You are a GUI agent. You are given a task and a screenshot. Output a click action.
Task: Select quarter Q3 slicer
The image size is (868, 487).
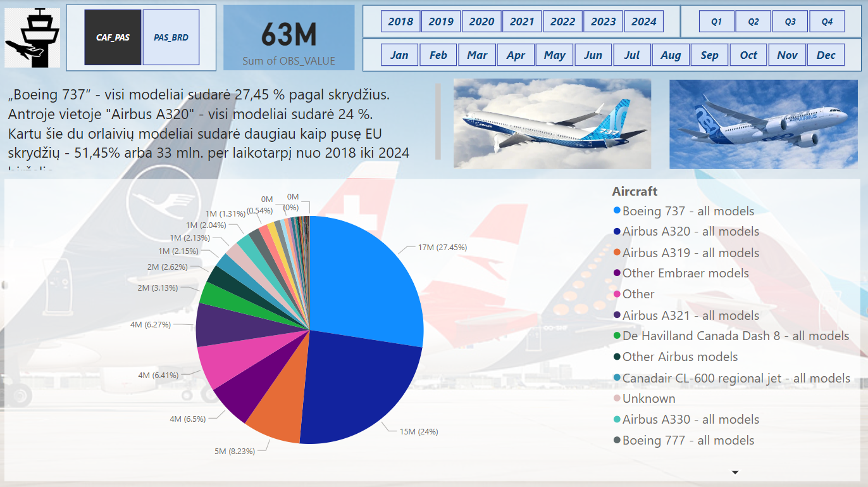coord(790,22)
